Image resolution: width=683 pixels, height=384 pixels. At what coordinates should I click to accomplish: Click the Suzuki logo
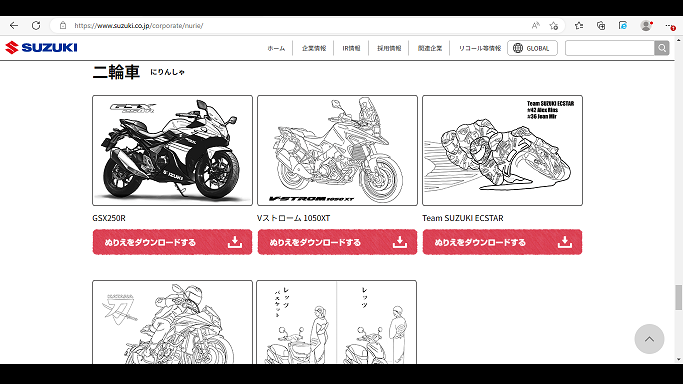click(x=41, y=47)
